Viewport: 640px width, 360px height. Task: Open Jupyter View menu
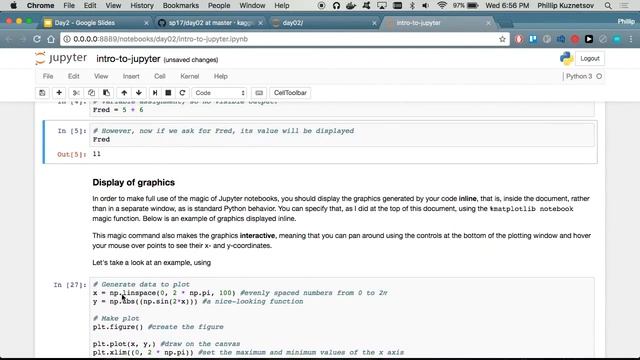pyautogui.click(x=101, y=76)
